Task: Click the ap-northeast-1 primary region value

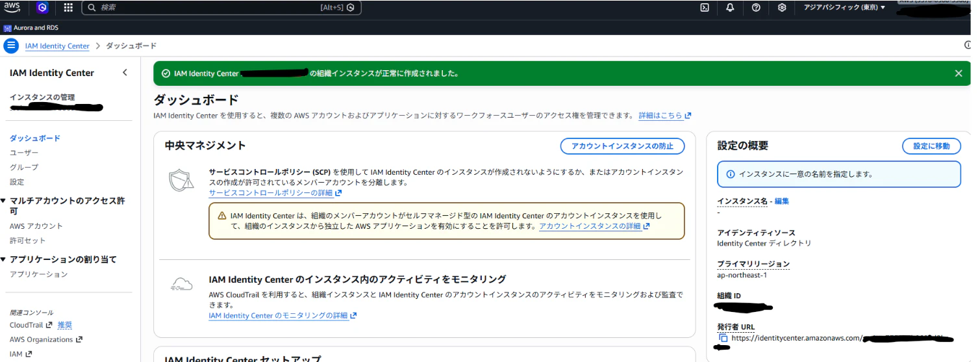Action: pos(742,275)
